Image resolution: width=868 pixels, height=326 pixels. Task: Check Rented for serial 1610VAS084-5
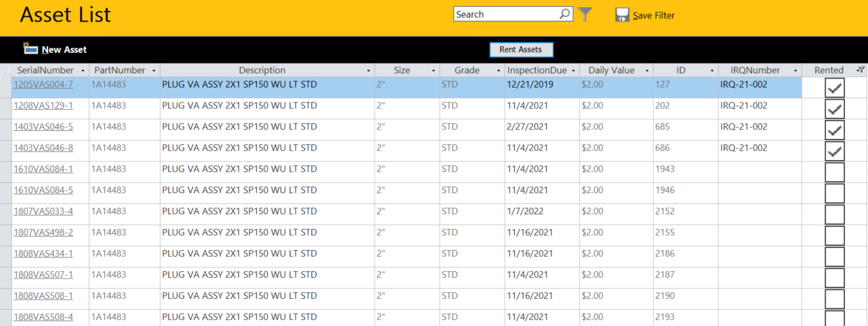tap(835, 193)
